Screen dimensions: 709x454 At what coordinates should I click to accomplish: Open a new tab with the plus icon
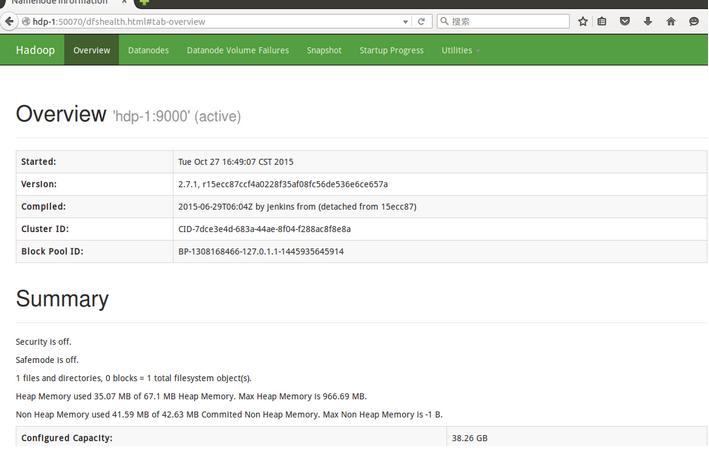144,2
